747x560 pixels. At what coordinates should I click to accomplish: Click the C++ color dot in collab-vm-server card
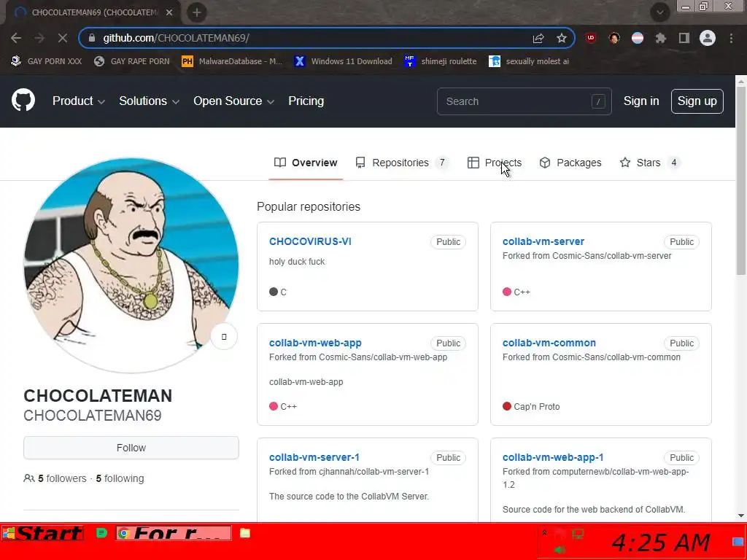(507, 292)
